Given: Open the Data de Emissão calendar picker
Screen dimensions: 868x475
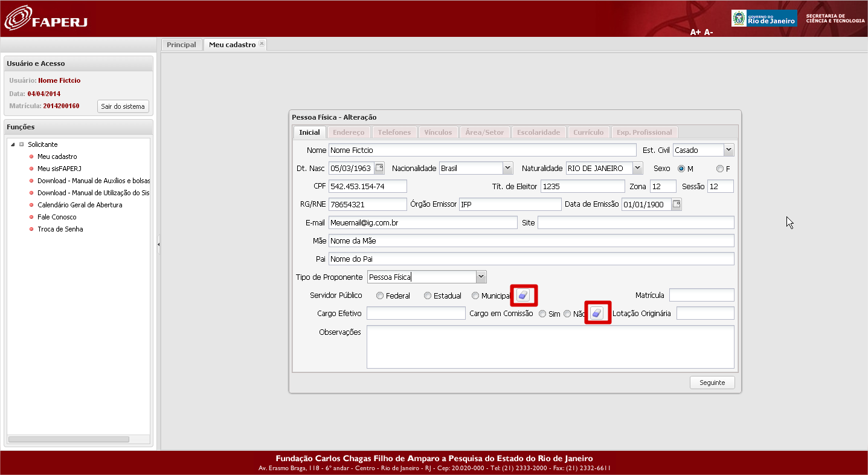Looking at the screenshot, I should pos(677,204).
